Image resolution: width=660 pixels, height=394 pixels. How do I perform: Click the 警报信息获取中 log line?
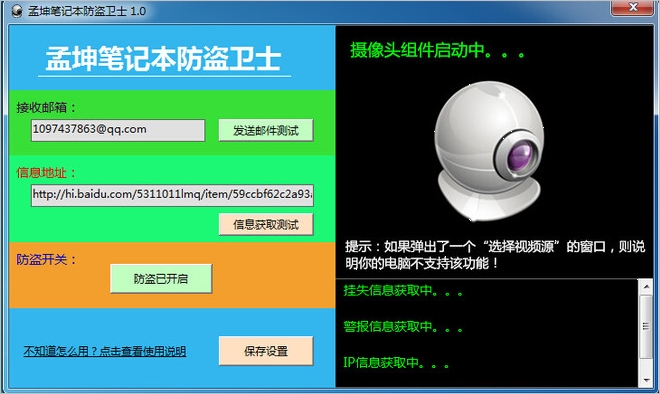click(403, 327)
